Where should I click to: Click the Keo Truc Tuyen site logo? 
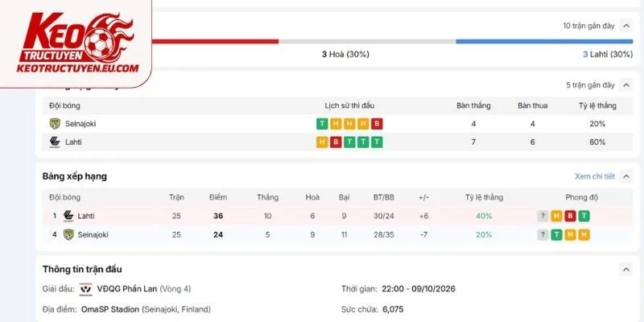[77, 43]
